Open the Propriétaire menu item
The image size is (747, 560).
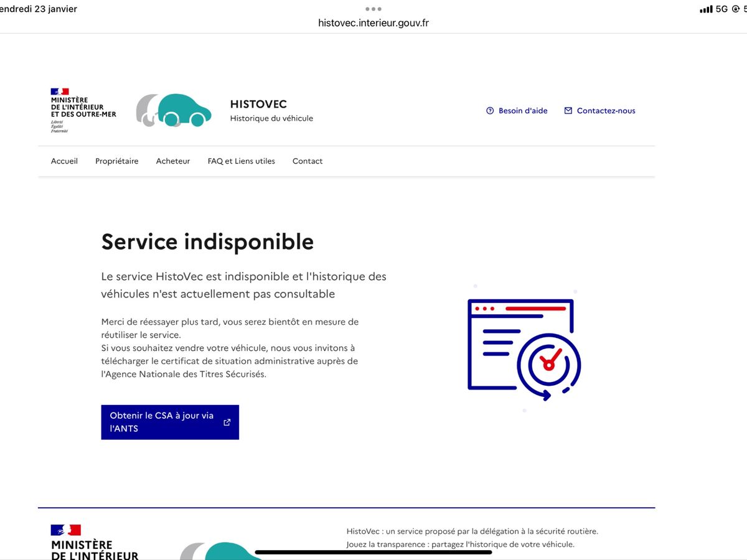click(117, 161)
